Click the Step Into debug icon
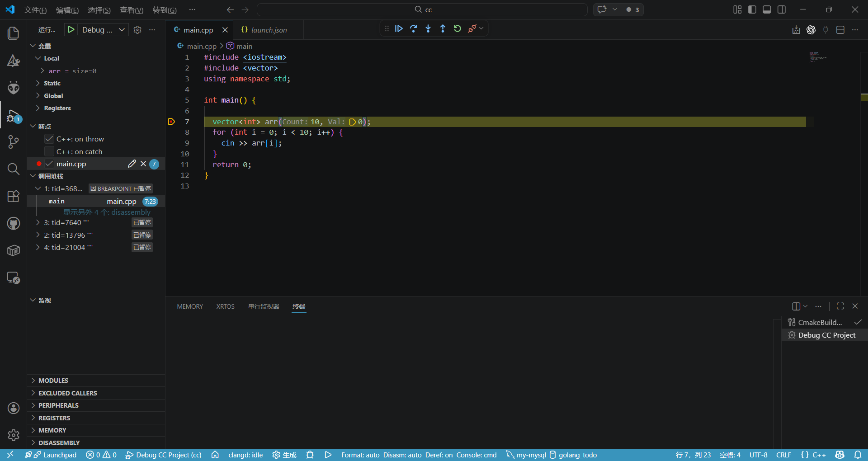 tap(428, 28)
